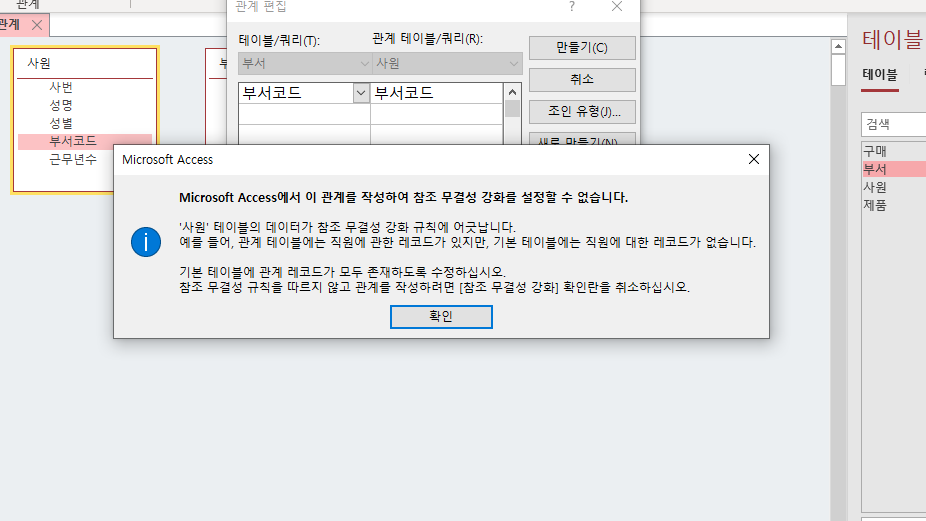Viewport: 926px width, 521px height.
Task: Switch to the 테이블 tab in the side panel
Action: [880, 74]
